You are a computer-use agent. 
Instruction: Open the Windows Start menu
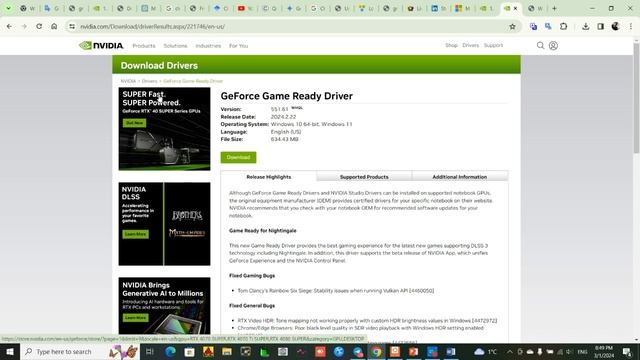[x=9, y=351]
